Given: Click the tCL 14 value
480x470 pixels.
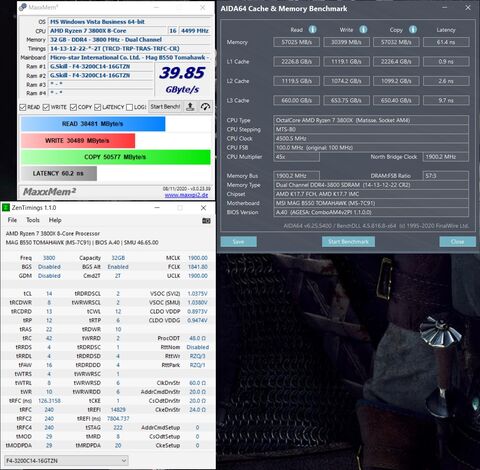Looking at the screenshot, I should [x=49, y=294].
